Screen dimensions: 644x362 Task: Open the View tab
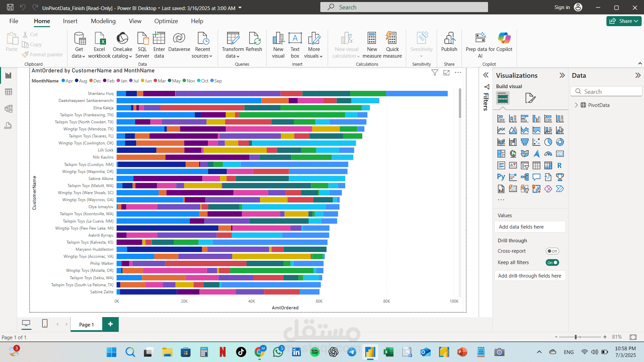[135, 21]
